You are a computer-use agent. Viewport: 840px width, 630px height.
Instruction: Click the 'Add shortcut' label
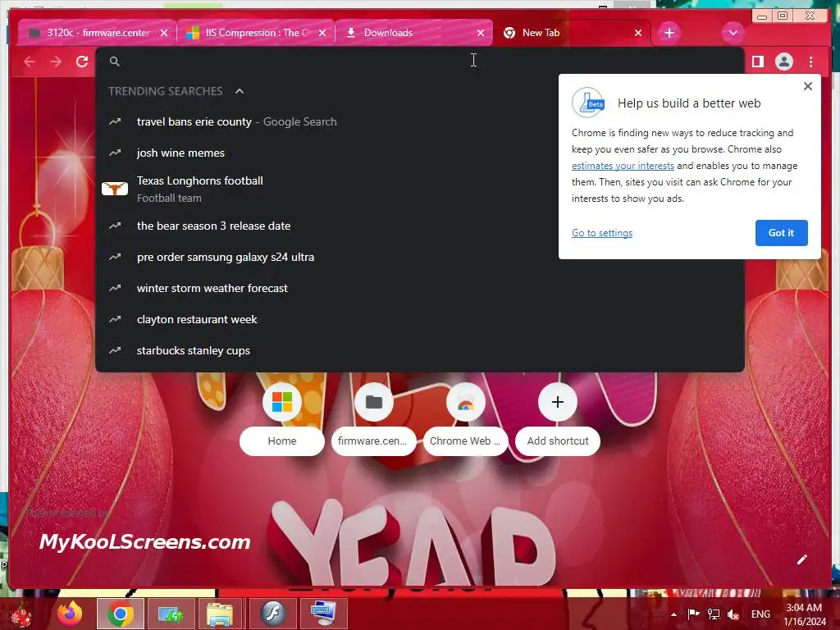(557, 441)
